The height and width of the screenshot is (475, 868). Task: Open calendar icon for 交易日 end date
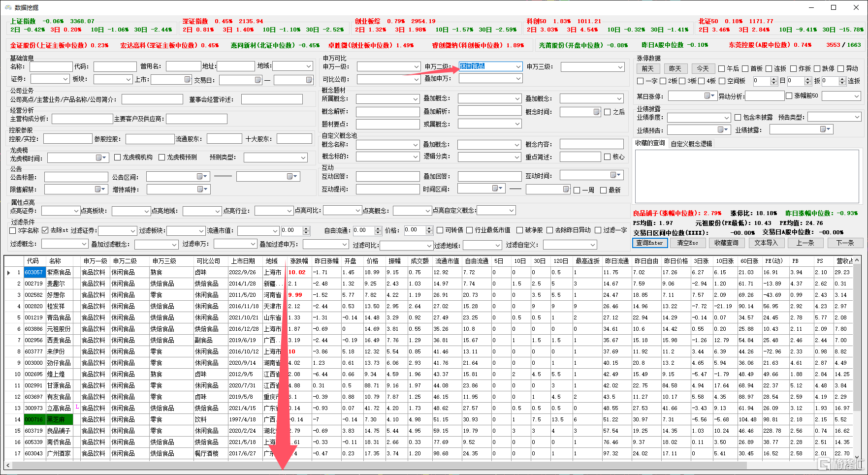(x=309, y=80)
